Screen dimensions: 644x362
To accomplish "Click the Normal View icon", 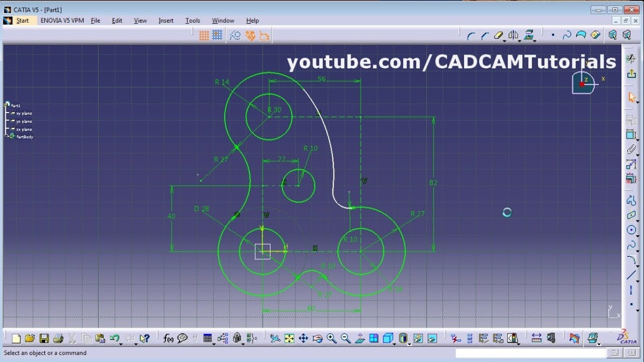I will point(360,338).
